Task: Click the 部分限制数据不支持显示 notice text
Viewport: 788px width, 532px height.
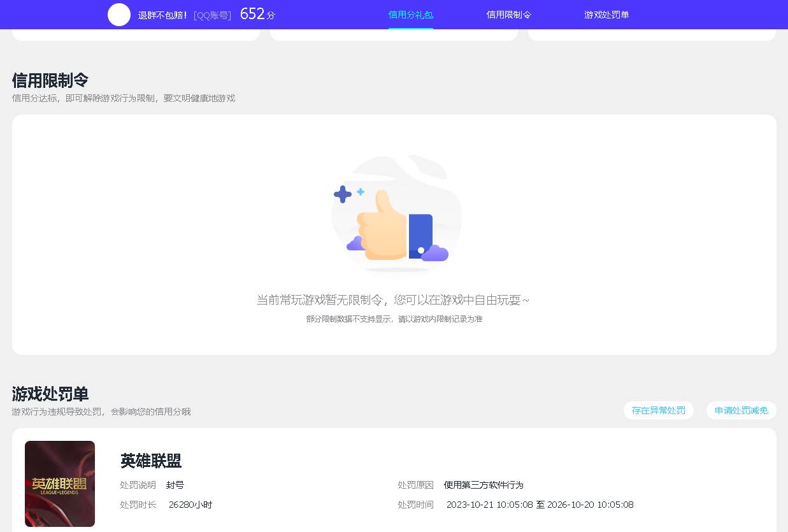Action: pyautogui.click(x=394, y=319)
